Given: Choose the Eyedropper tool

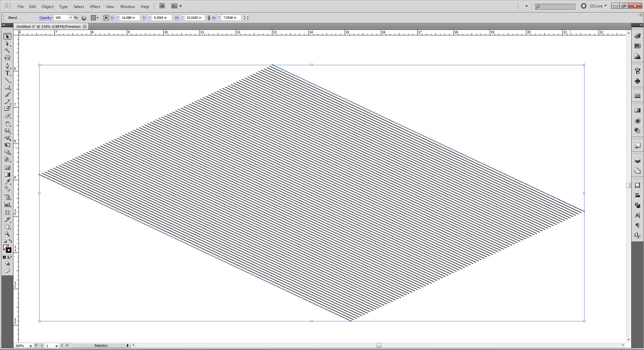Looking at the screenshot, I should click(x=7, y=182).
